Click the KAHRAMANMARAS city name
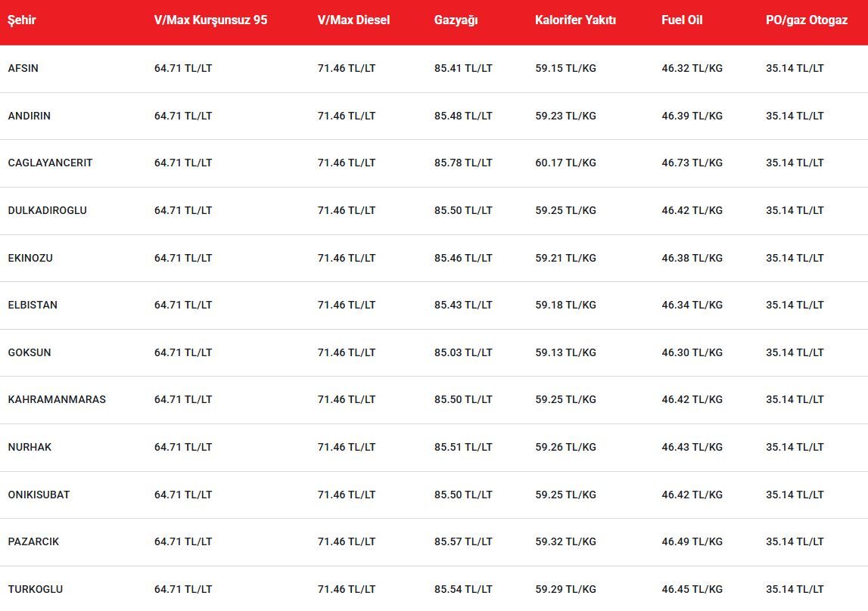Image resolution: width=868 pixels, height=611 pixels. pos(57,399)
